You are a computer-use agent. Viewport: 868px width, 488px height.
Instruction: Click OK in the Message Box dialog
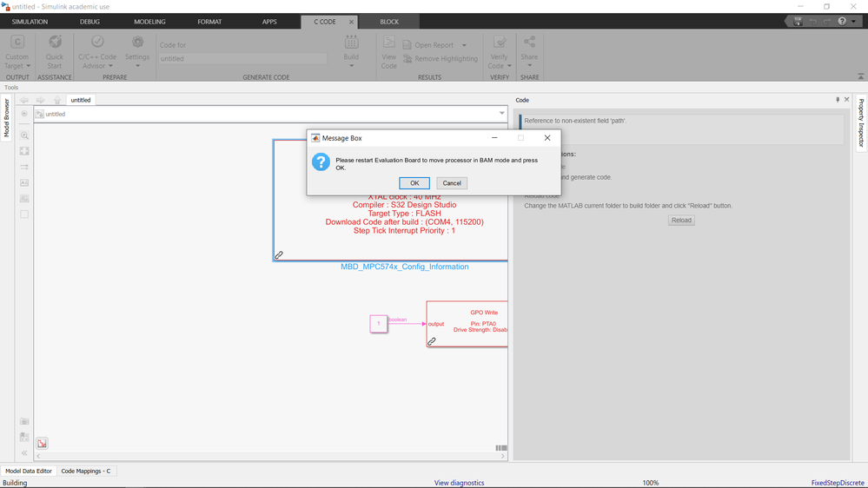414,183
